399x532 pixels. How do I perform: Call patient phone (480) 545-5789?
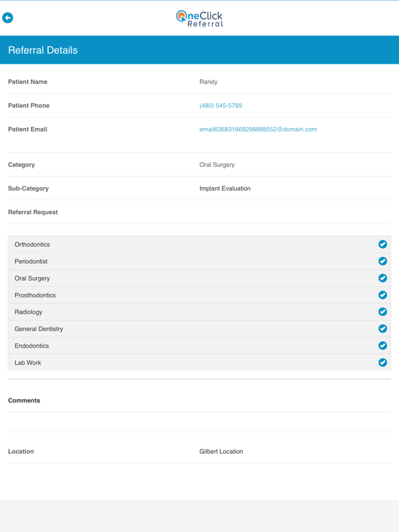click(220, 105)
